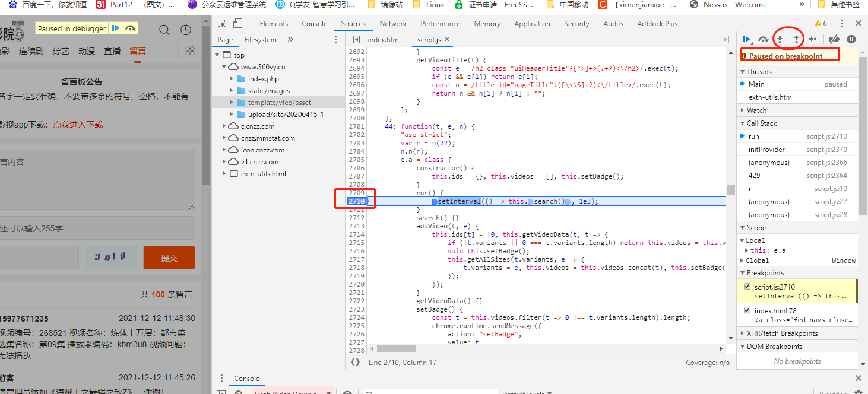This screenshot has width=868, height=394.
Task: Switch to Performance panel tab
Action: [x=441, y=24]
